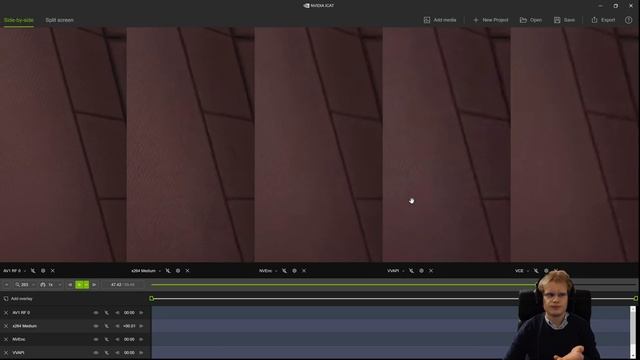Decrease offset for AV1 RF 0 track
The height and width of the screenshot is (360, 640).
point(118,313)
